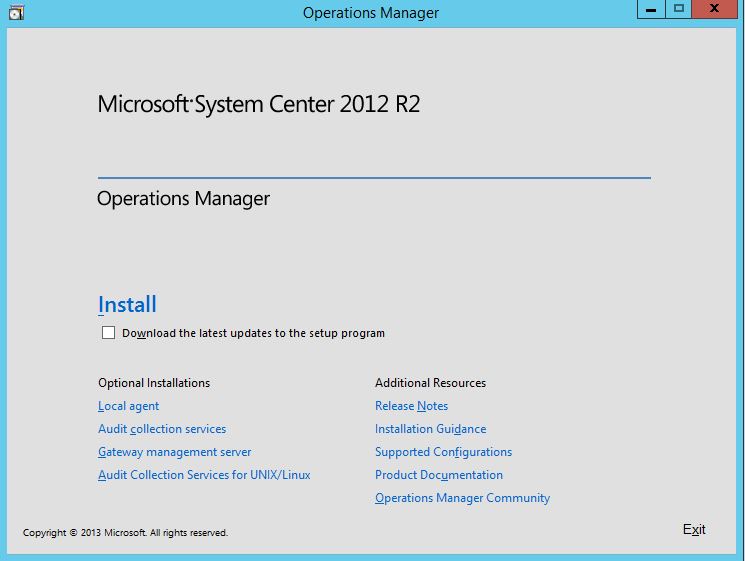The width and height of the screenshot is (745, 561).
Task: Select Audit collection services install option
Action: 162,429
